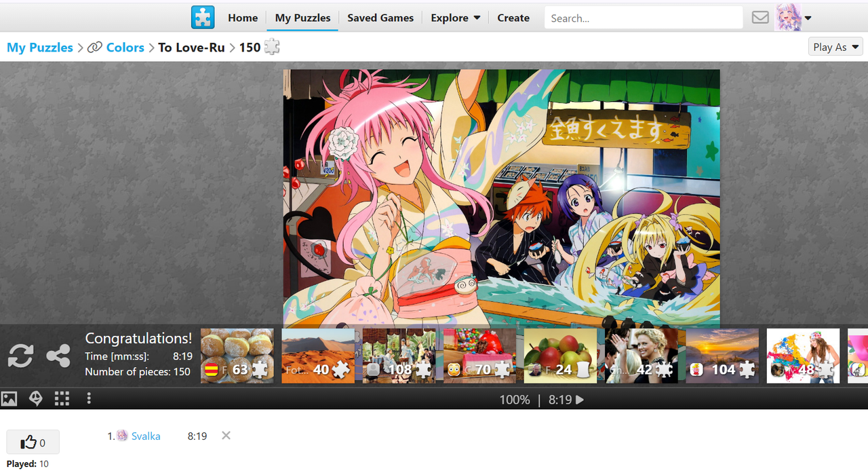Viewport: 868px width, 473px height.
Task: Remove the 8:19 score with X
Action: tap(226, 436)
